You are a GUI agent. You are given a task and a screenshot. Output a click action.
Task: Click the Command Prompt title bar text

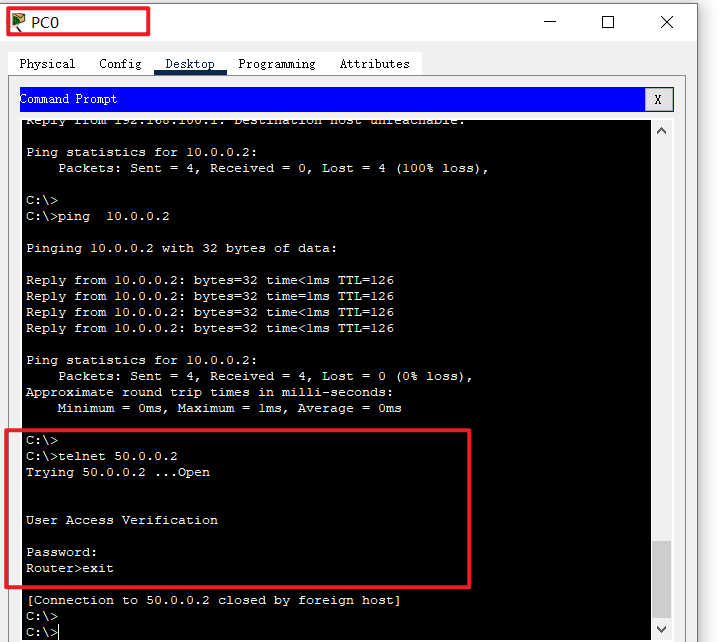click(68, 99)
